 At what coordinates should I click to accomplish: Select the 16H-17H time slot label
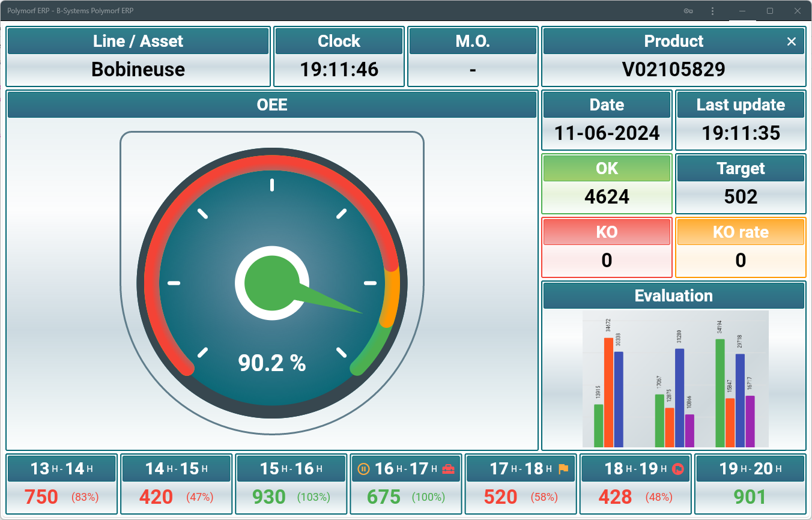406,468
